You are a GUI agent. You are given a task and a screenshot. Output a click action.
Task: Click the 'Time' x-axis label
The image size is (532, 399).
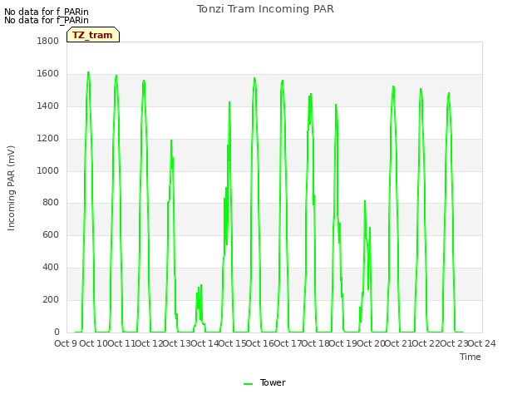tap(470, 357)
